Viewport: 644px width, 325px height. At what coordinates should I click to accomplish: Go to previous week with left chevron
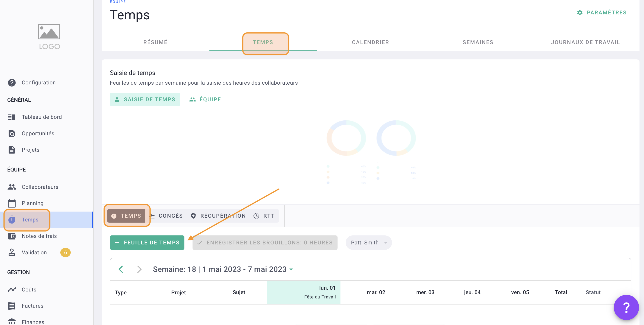pos(121,269)
